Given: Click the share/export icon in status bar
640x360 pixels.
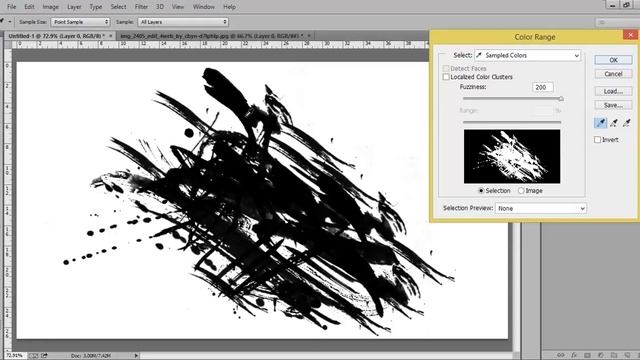Looking at the screenshot, I should [x=44, y=356].
